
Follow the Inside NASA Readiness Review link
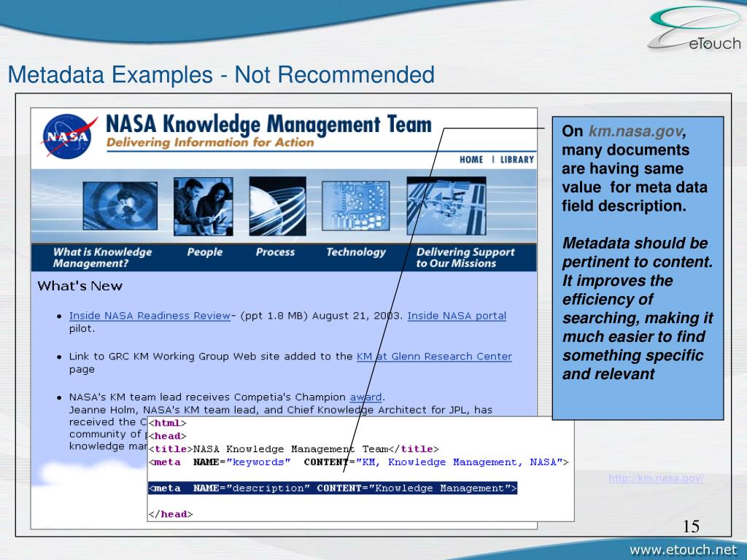click(150, 316)
